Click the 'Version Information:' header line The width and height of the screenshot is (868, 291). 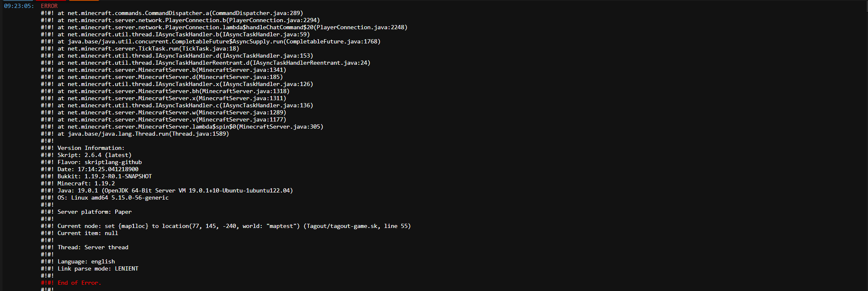click(83, 148)
